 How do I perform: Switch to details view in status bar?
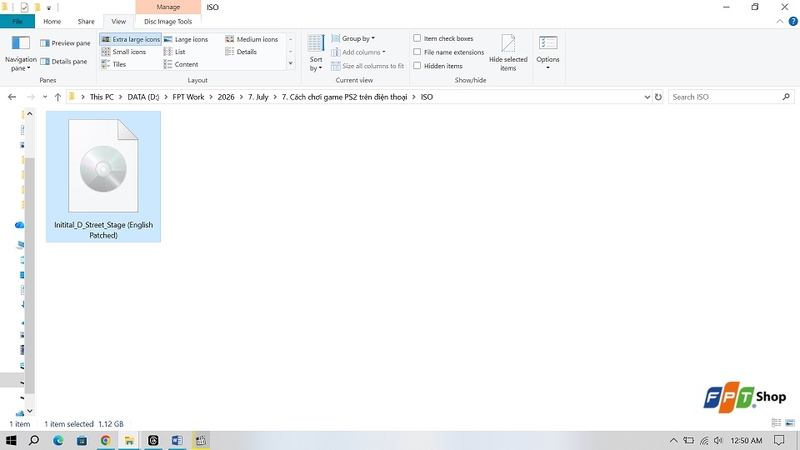click(776, 423)
